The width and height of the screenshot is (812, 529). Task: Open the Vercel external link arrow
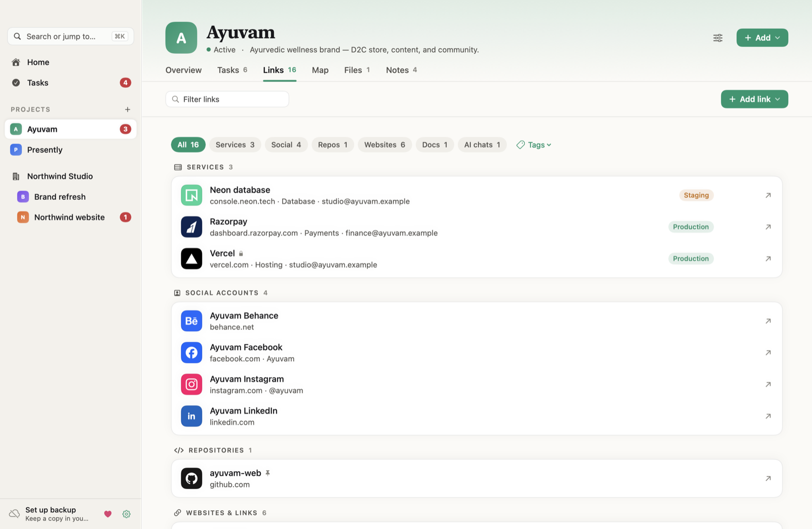[768, 259]
